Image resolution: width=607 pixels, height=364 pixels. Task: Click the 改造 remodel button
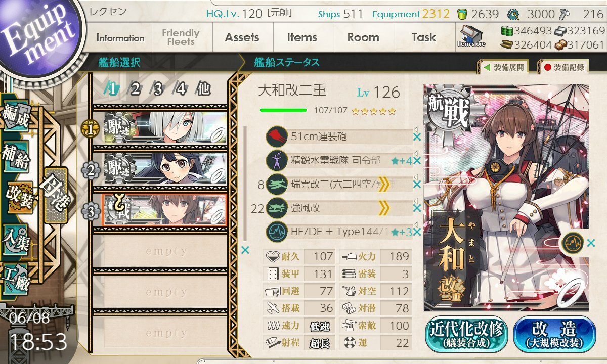pyautogui.click(x=554, y=335)
